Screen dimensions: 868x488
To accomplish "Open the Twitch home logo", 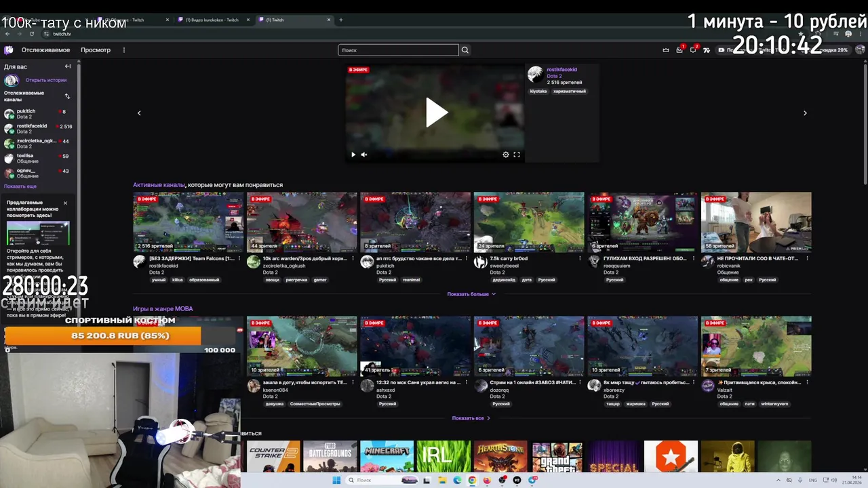I will click(8, 49).
